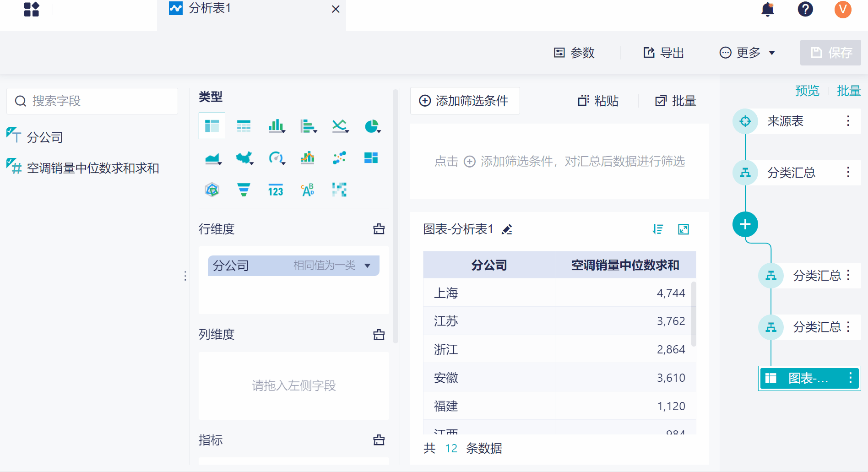Switch to the 预览 tab
Image resolution: width=868 pixels, height=472 pixels.
(808, 91)
